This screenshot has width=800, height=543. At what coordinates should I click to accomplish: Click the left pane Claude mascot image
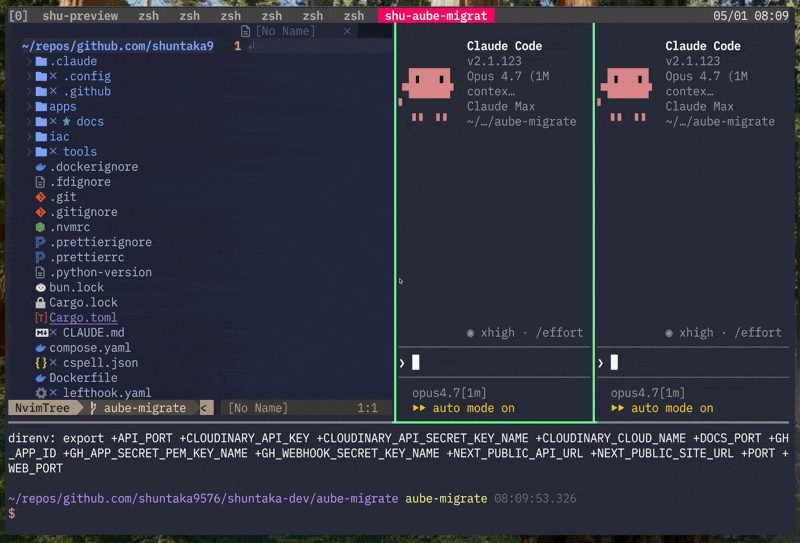tap(428, 94)
